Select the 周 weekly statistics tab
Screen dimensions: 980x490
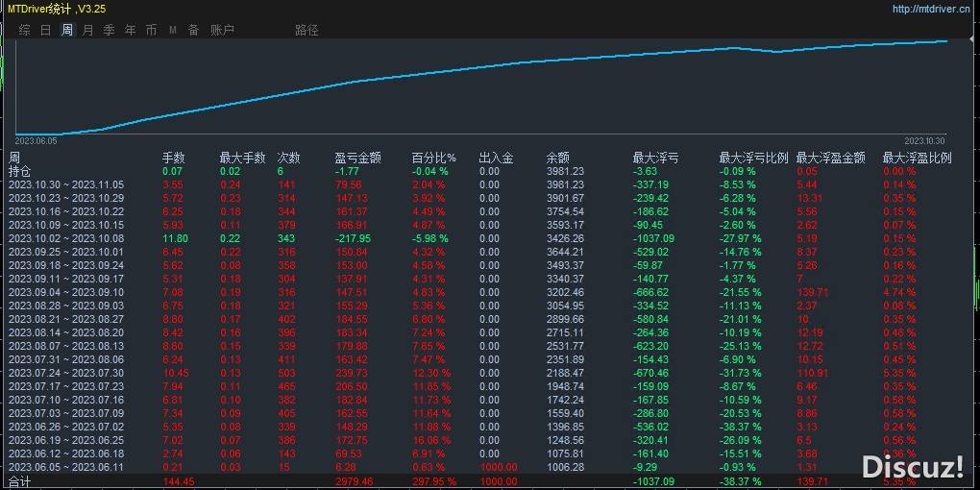[67, 30]
